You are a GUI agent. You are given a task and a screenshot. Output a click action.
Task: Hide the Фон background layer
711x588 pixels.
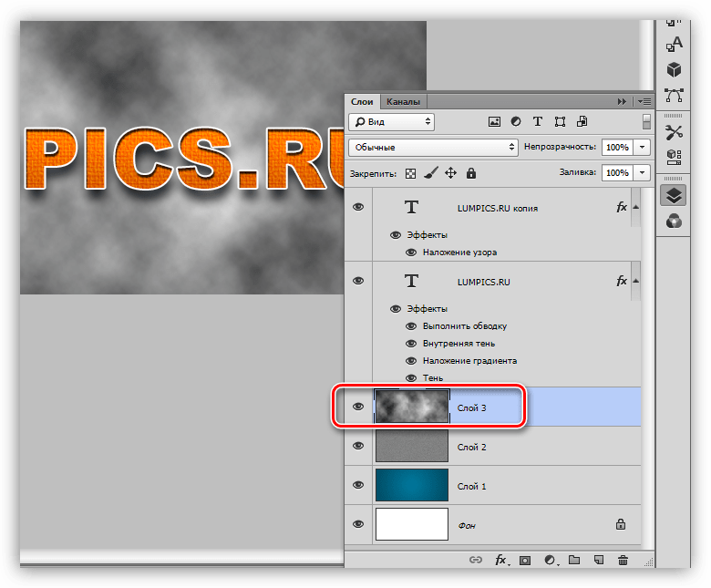(x=358, y=524)
